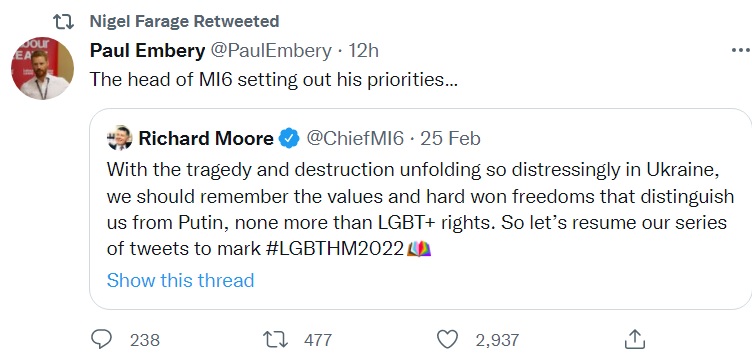The height and width of the screenshot is (364, 752).
Task: Open the 12h timestamp link
Action: tap(363, 50)
